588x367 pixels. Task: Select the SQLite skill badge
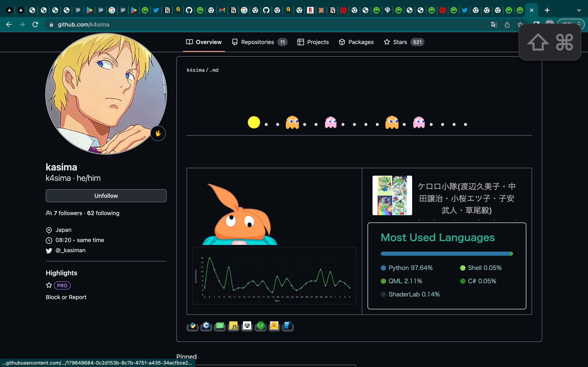coord(287,326)
